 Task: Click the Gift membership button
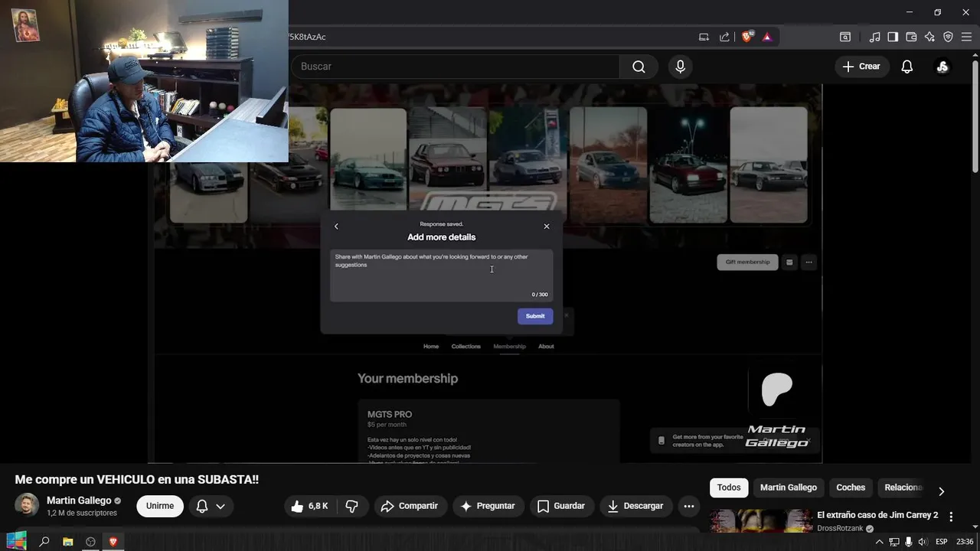tap(747, 262)
